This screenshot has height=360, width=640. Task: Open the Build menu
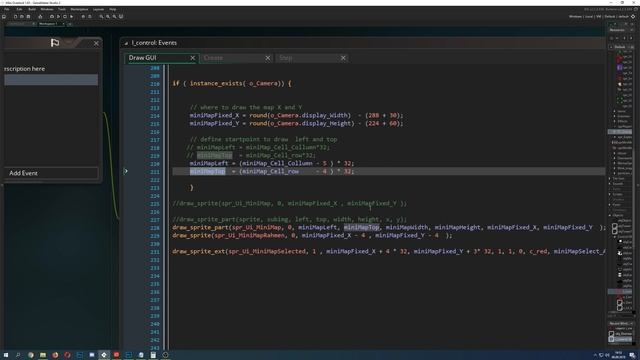click(x=32, y=9)
